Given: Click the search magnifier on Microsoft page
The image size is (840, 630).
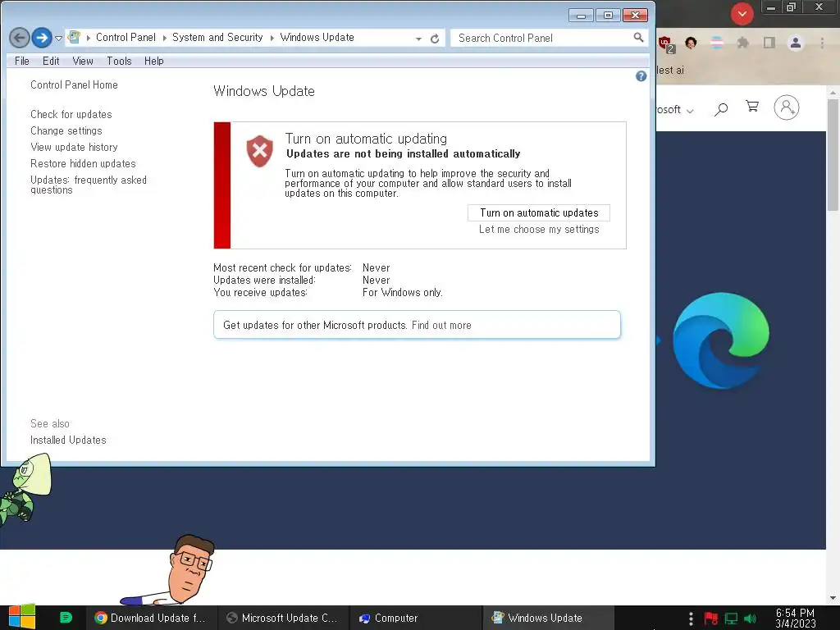Looking at the screenshot, I should 721,109.
